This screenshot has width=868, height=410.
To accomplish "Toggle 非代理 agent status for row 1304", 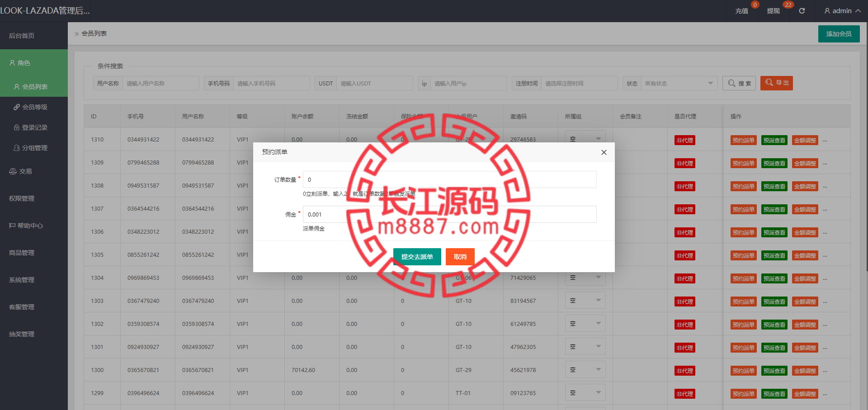I will click(684, 279).
